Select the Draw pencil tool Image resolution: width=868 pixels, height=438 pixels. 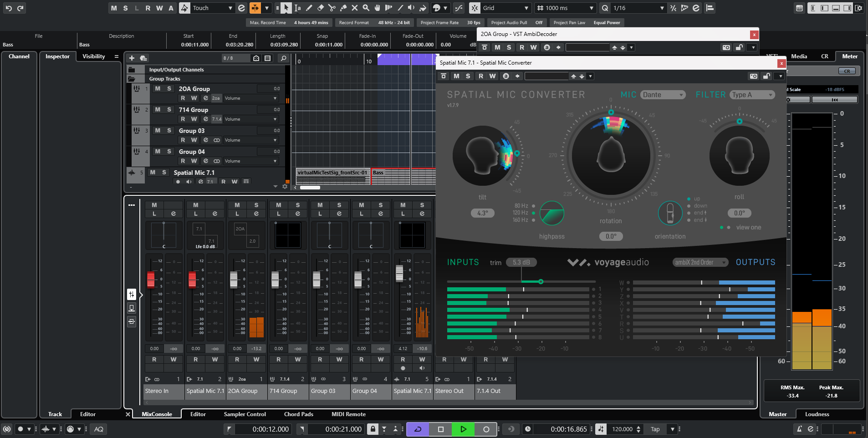pos(310,8)
